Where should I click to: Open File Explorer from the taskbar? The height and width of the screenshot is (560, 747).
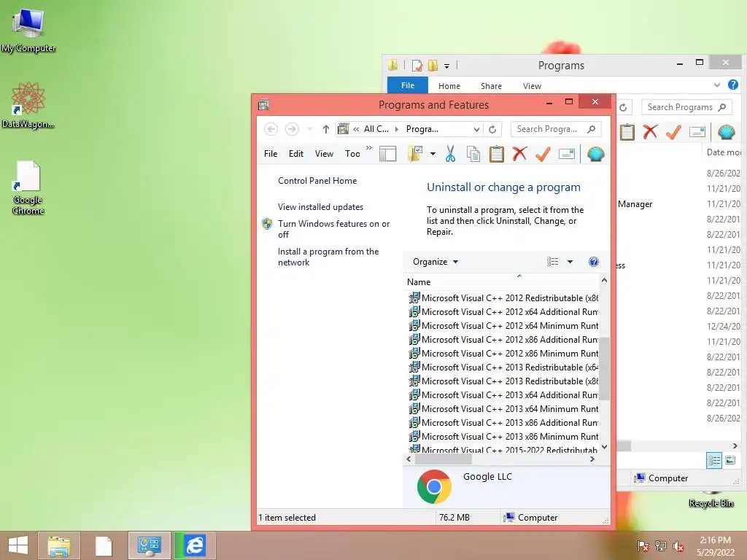[58, 545]
